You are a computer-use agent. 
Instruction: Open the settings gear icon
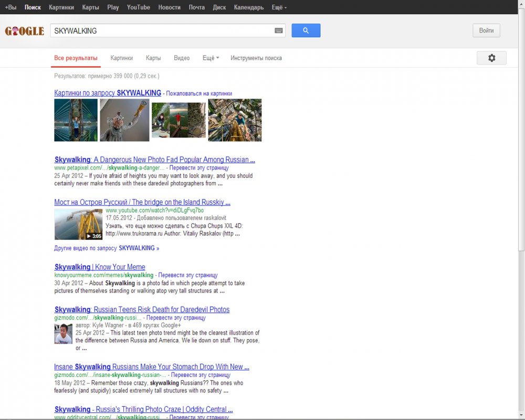491,58
